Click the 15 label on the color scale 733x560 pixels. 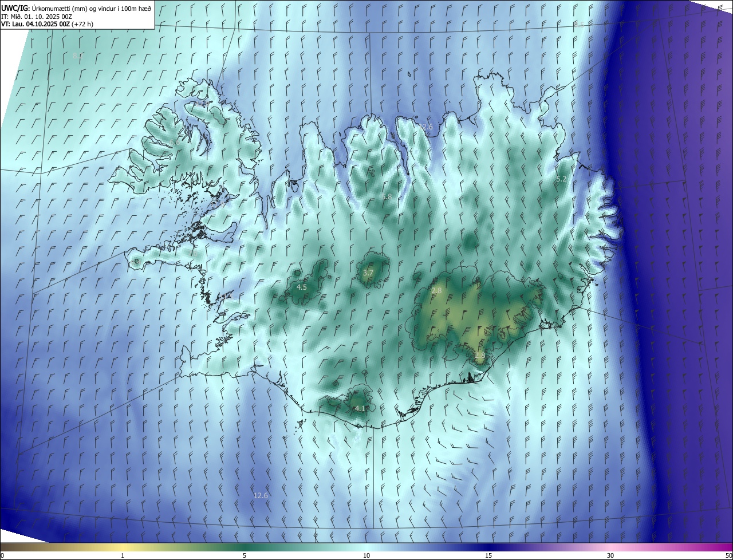pyautogui.click(x=488, y=555)
